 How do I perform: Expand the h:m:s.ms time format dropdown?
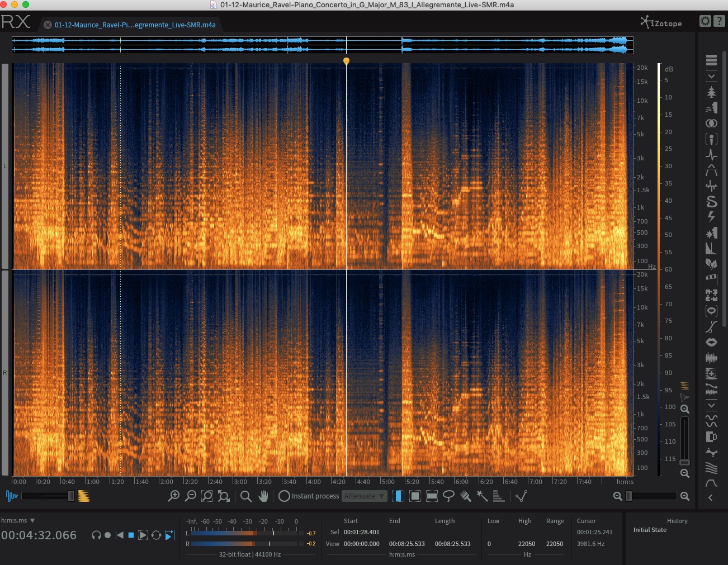[x=18, y=520]
